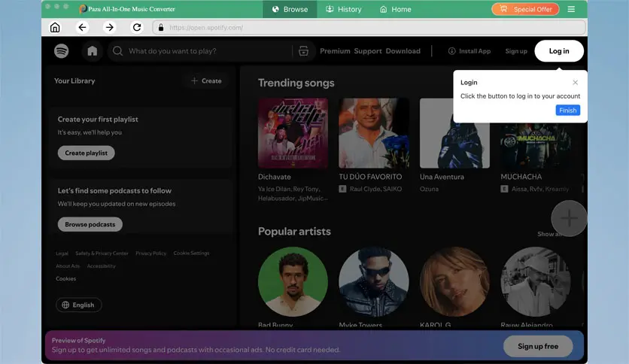Open Safety & Privacy Center link
Screen dimensions: 629x364
(102, 253)
